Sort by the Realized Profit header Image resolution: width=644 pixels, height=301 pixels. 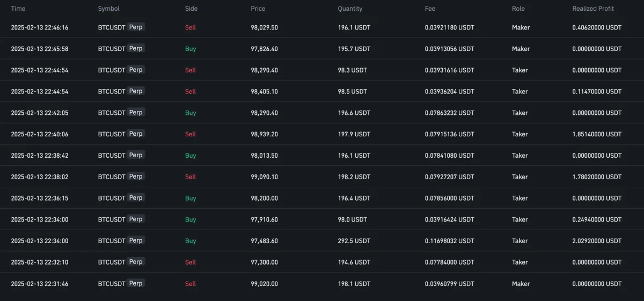coord(593,9)
